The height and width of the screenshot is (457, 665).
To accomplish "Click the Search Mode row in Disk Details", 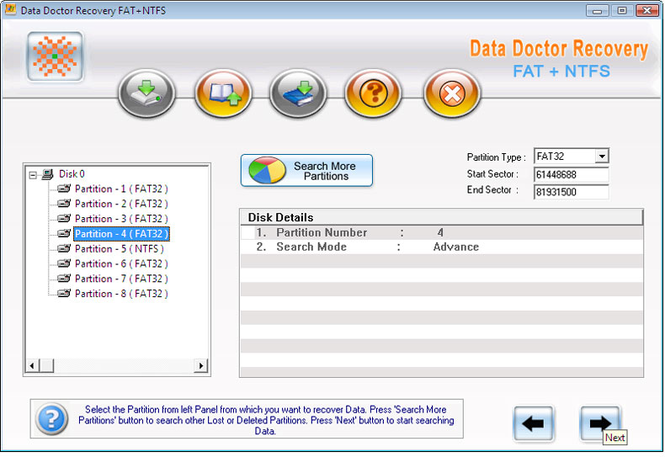I will [441, 247].
